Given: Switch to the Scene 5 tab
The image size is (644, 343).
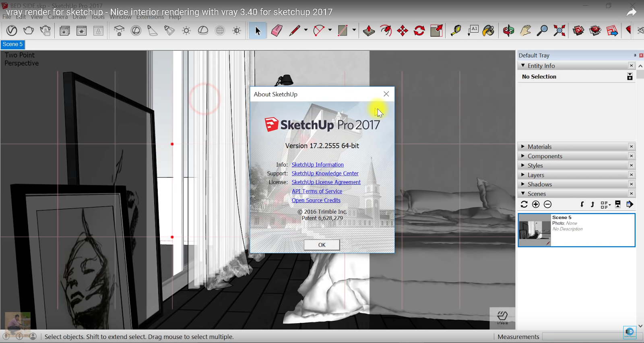Looking at the screenshot, I should click(13, 44).
